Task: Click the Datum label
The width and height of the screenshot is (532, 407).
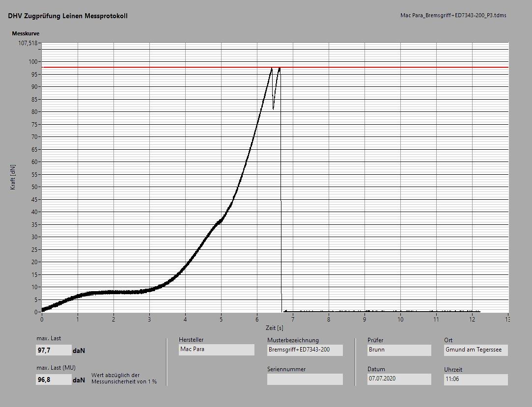Action: [376, 369]
